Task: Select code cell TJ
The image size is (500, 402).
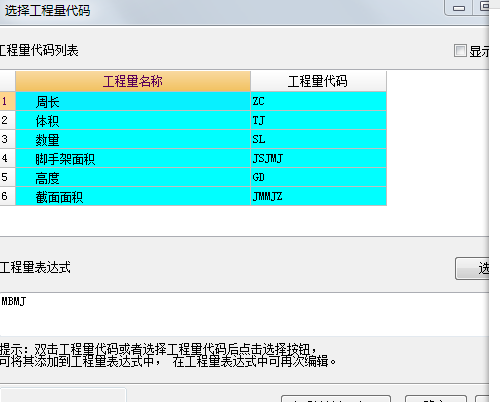Action: [319, 120]
